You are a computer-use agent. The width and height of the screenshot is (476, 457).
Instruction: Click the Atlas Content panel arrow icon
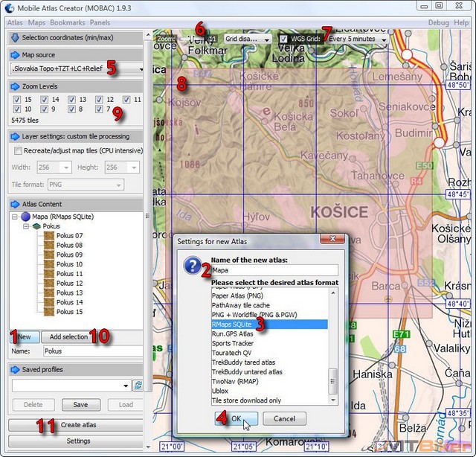click(x=15, y=202)
